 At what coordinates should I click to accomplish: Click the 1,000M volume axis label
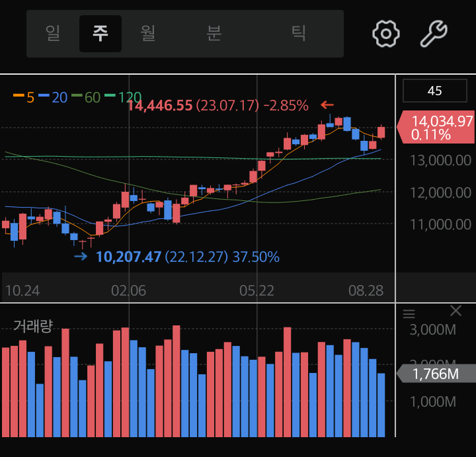433,401
